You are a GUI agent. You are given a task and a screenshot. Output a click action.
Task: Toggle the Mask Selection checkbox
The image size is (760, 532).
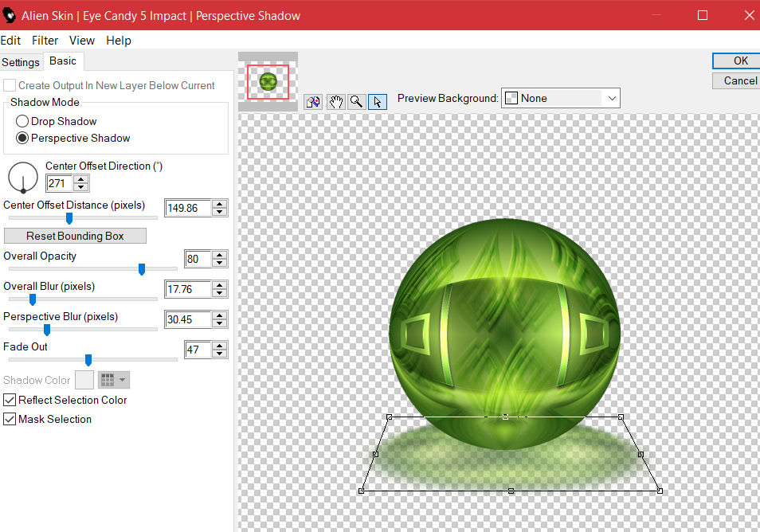coord(10,420)
